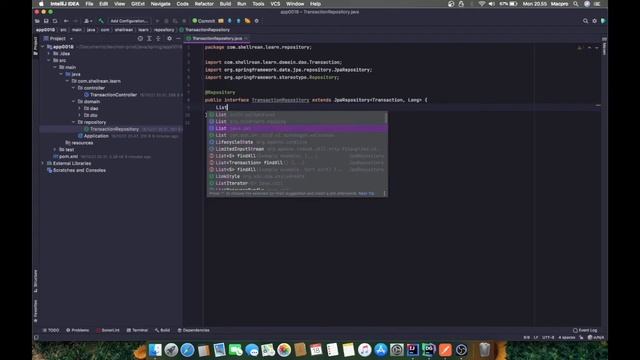
Task: Expand External Libraries node
Action: click(x=43, y=163)
